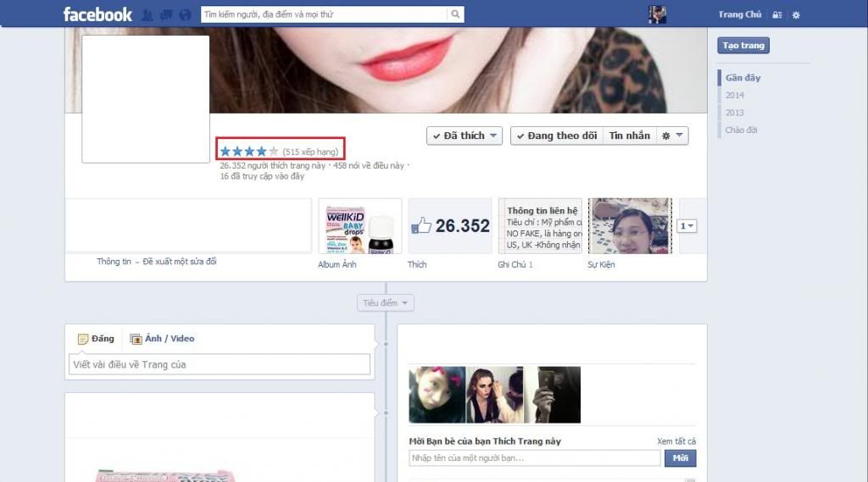Viewport: 868px width, 482px height.
Task: Select 2014 in the timeline navigation
Action: [734, 96]
